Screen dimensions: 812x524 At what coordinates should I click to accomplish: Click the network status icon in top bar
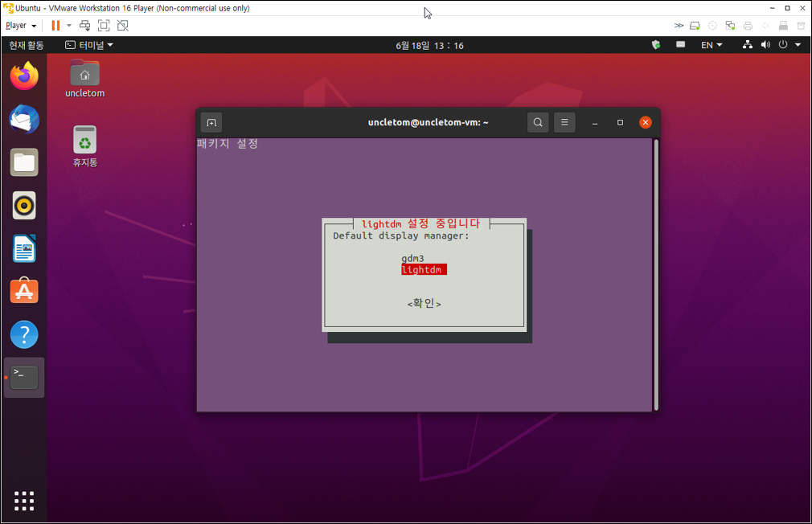click(747, 45)
